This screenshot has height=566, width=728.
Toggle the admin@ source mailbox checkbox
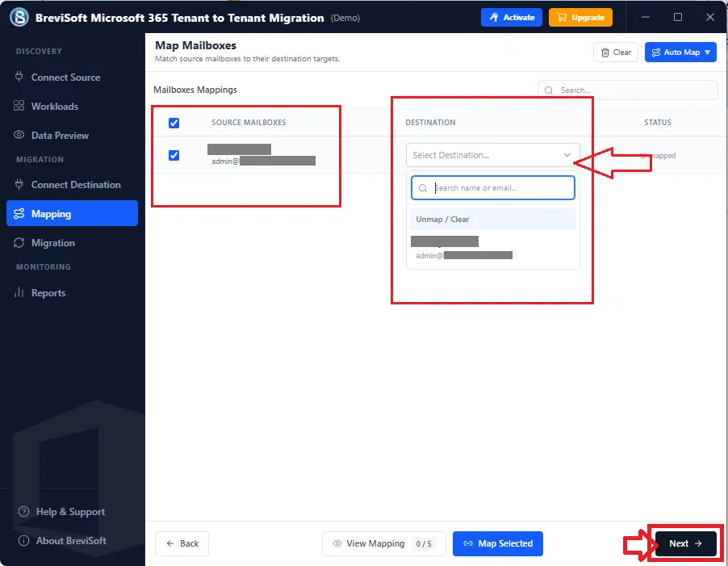coord(174,155)
